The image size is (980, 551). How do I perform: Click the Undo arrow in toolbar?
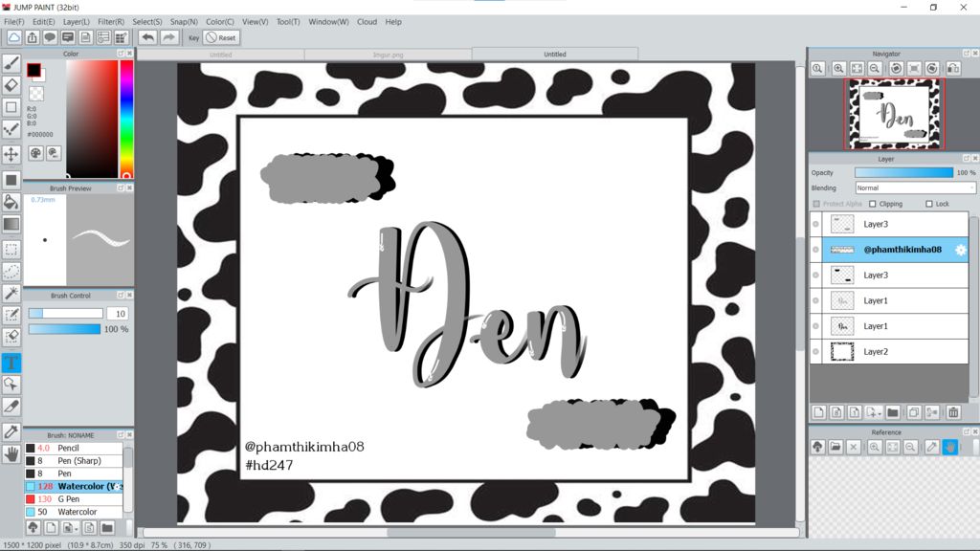click(x=147, y=37)
